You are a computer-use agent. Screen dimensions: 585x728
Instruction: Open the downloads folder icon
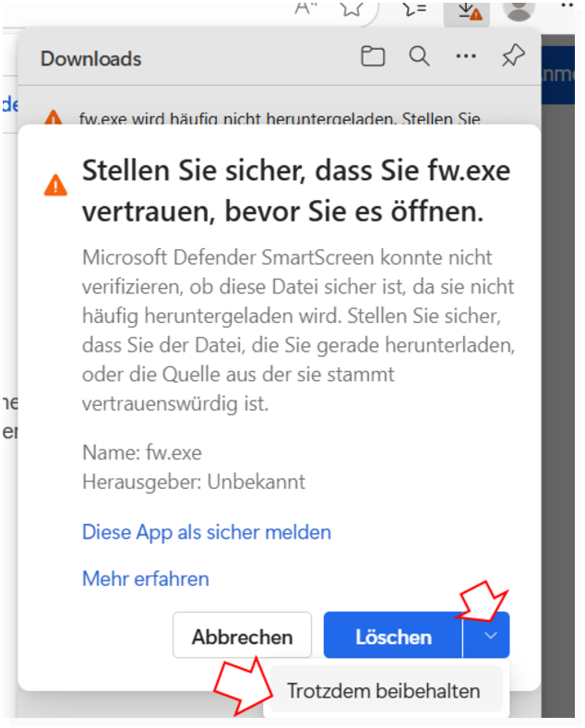click(373, 56)
